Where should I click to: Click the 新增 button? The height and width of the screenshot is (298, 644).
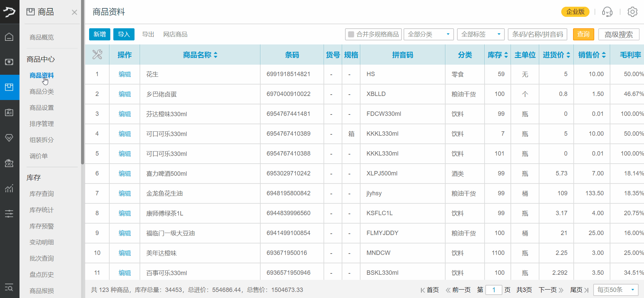100,34
